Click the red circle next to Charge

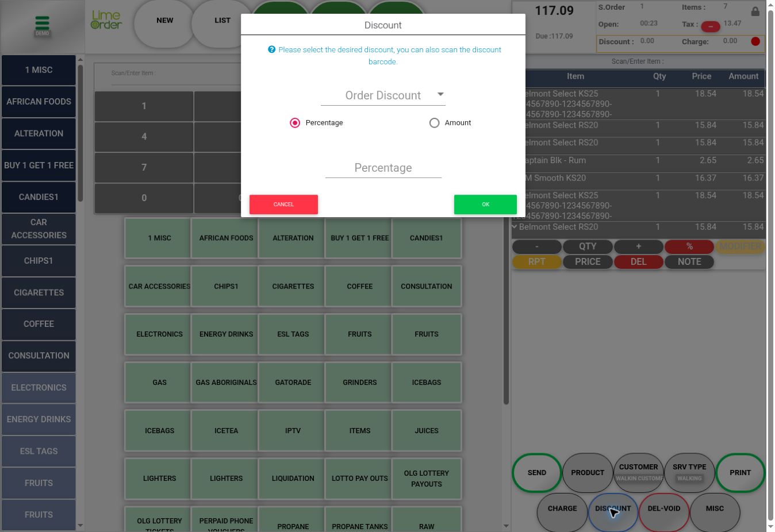755,41
